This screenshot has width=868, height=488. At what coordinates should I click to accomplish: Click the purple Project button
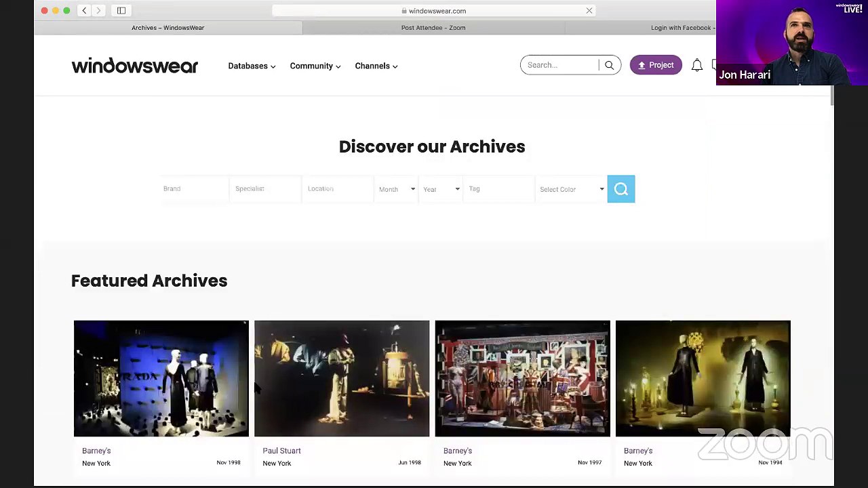(656, 65)
